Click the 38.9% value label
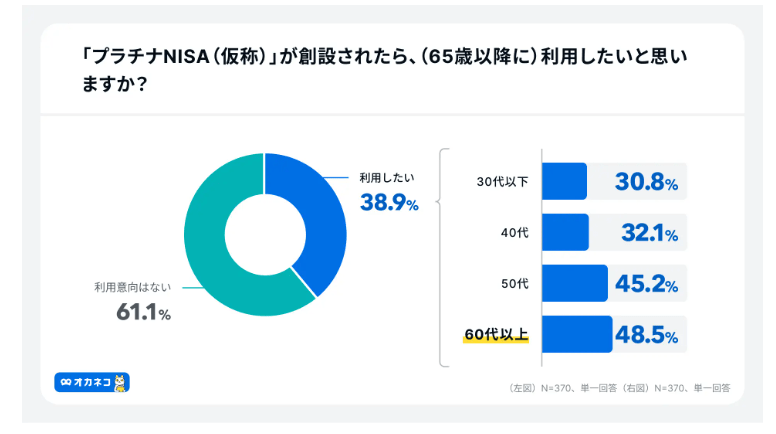This screenshot has width=776, height=434. click(x=389, y=203)
